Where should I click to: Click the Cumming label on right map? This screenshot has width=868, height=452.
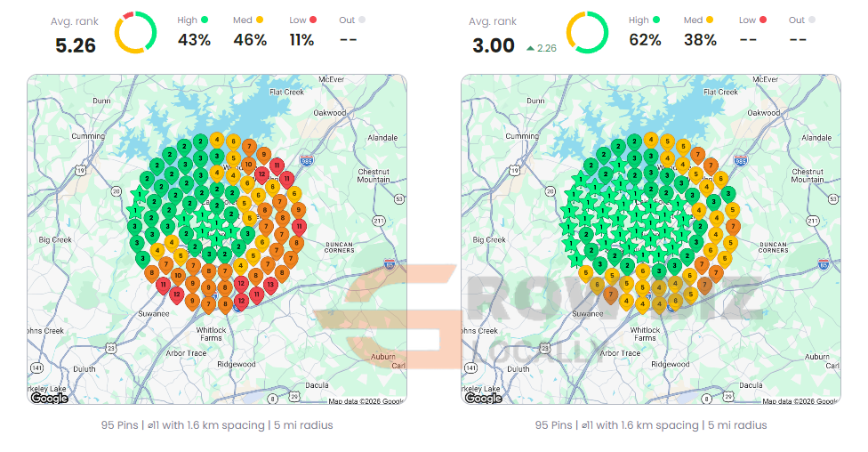[x=522, y=136]
